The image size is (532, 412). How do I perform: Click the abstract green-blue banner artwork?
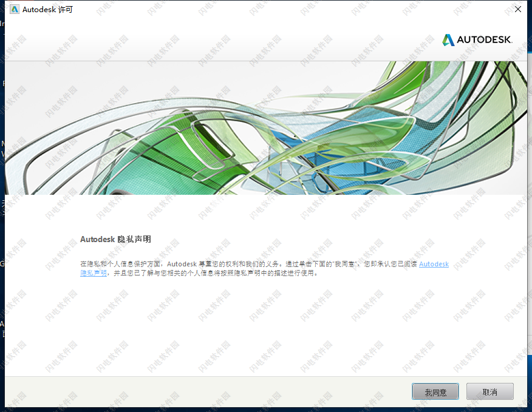click(266, 128)
